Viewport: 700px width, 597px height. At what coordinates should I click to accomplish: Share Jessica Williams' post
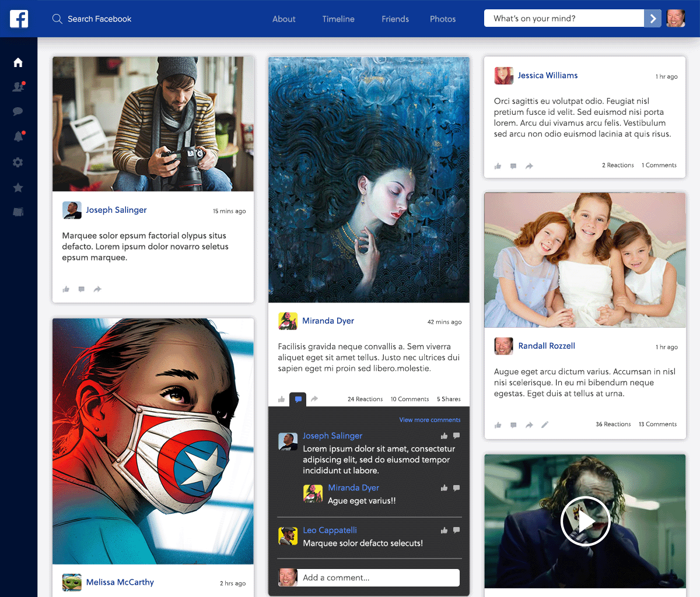tap(529, 166)
